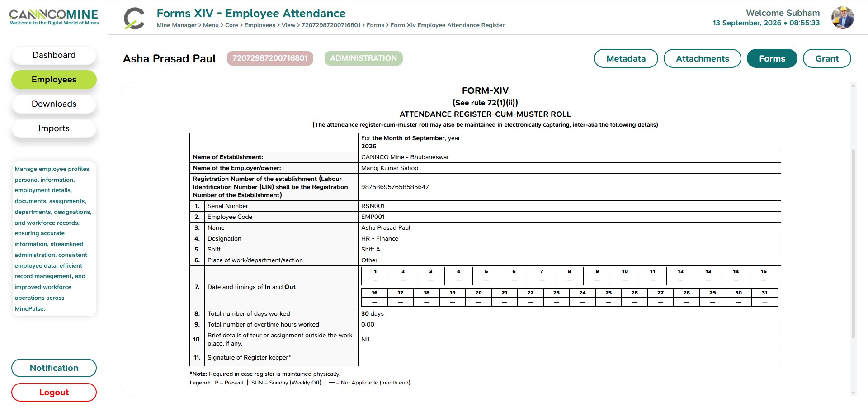Click the Core breadcrumb
Viewport: 868px width, 412px height.
click(231, 25)
